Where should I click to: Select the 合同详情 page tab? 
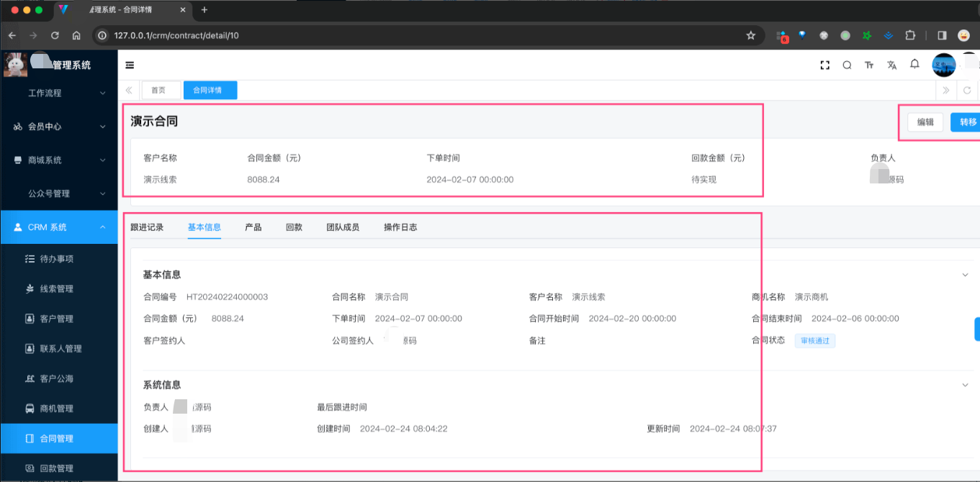tap(210, 90)
